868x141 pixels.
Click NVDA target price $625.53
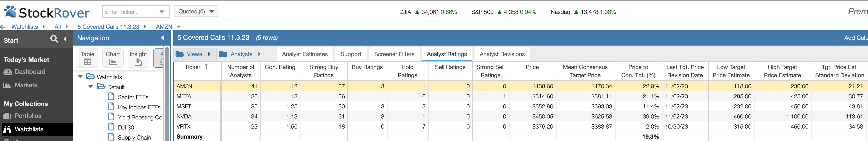601,117
